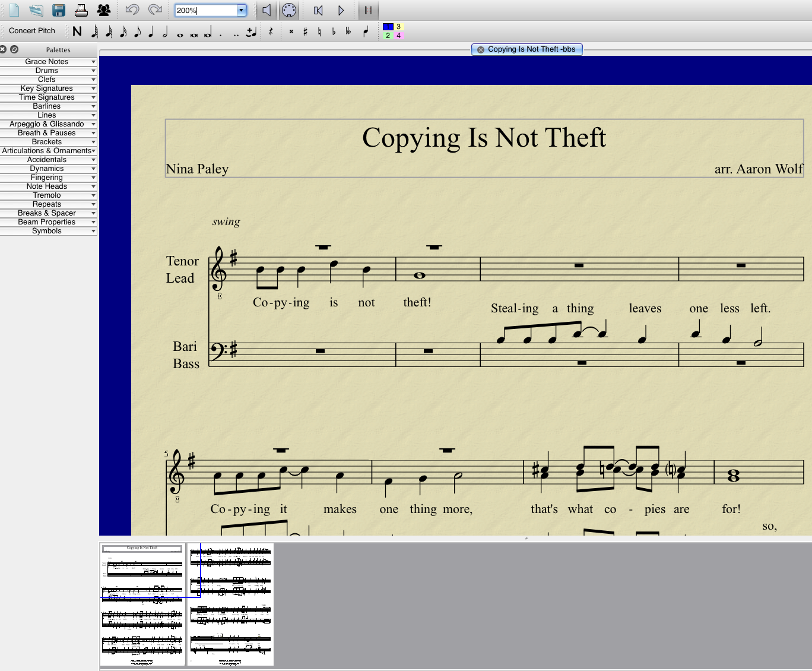
Task: Toggle the Concert Pitch button
Action: 32,31
